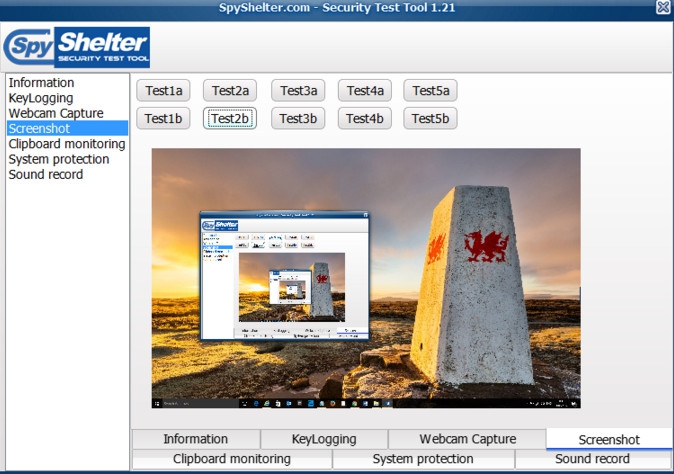Image resolution: width=674 pixels, height=474 pixels.
Task: Open the KeyLogging bottom tab
Action: pyautogui.click(x=324, y=439)
